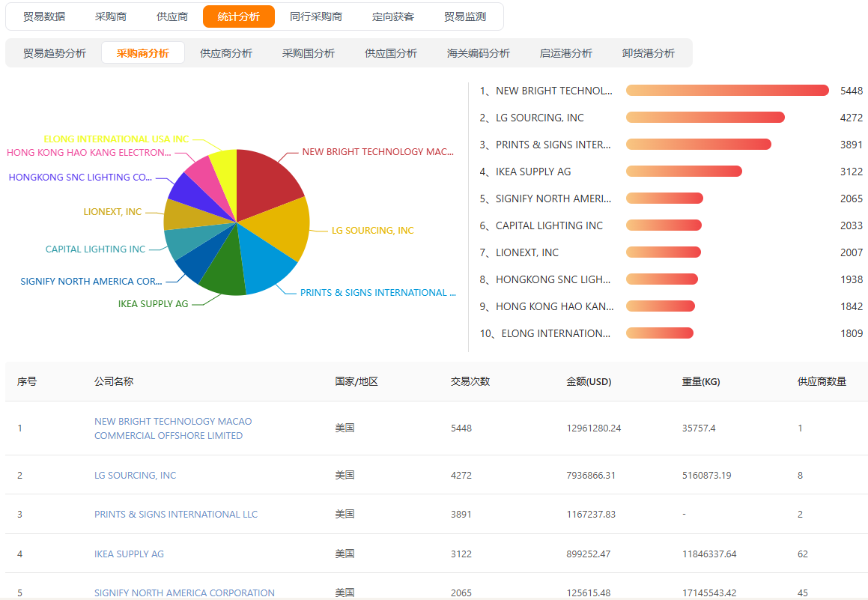Select 海关编码分析 sub-tab
Image resolution: width=868 pixels, height=600 pixels.
[x=479, y=53]
